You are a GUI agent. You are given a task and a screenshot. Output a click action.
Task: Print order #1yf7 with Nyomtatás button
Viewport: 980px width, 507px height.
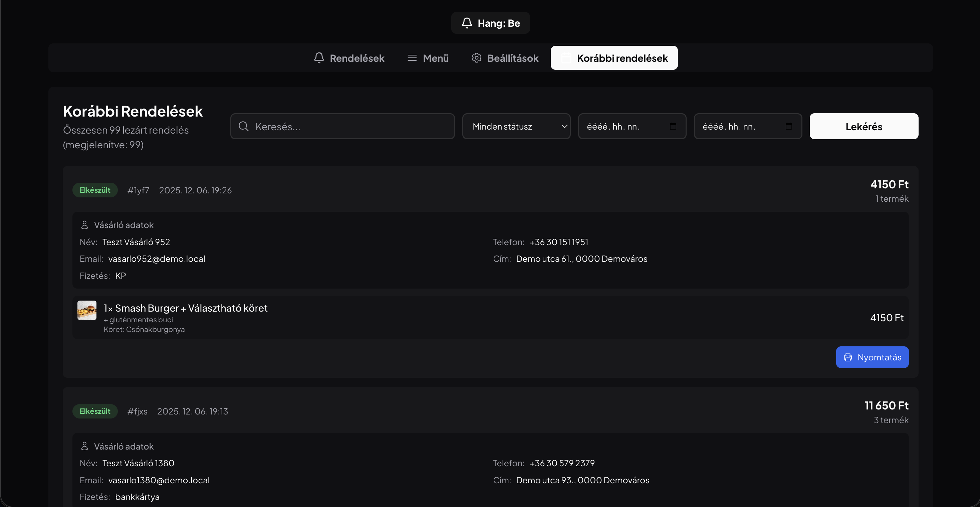pyautogui.click(x=872, y=357)
